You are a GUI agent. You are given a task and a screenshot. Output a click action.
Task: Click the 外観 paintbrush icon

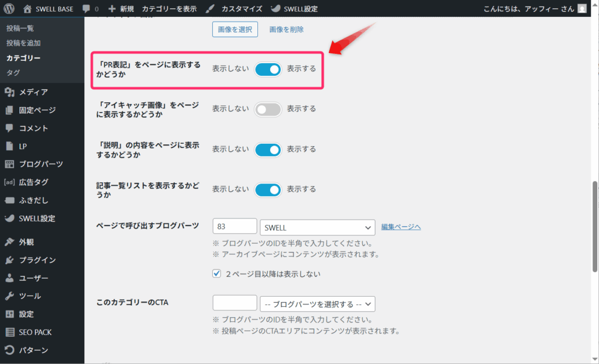coord(9,242)
